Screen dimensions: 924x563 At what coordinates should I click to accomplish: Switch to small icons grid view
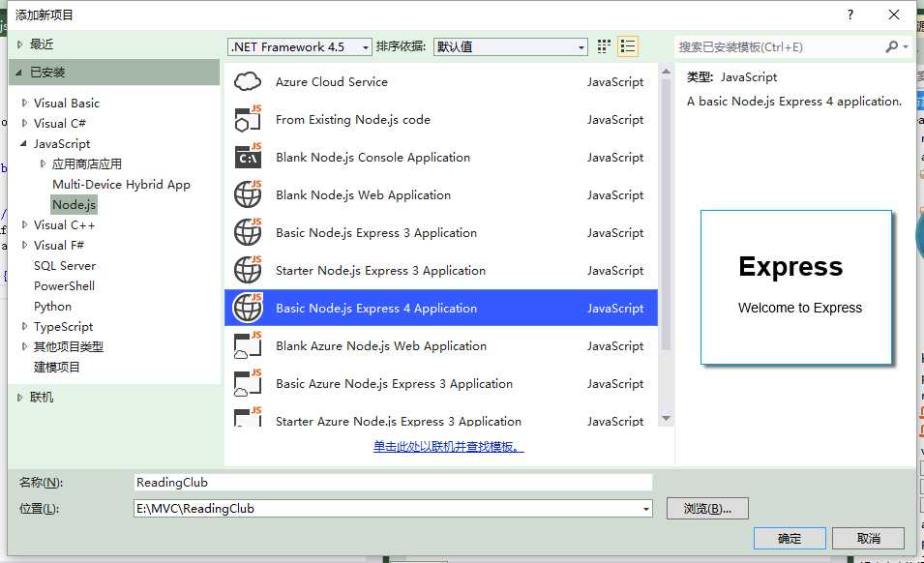(604, 46)
